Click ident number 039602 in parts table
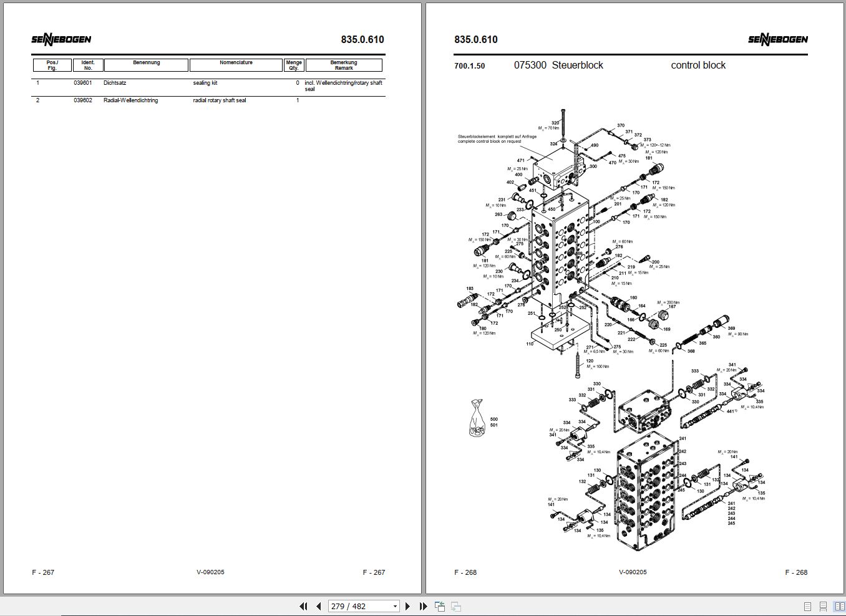This screenshot has width=846, height=616. (83, 100)
